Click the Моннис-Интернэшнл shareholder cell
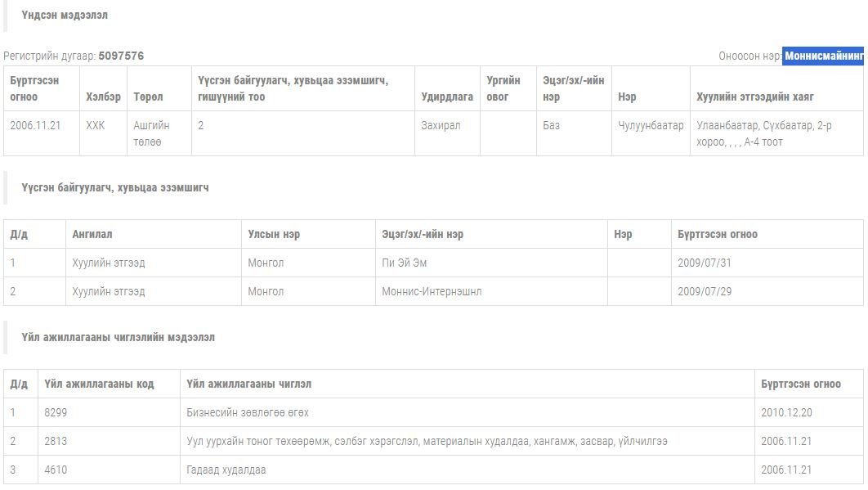This screenshot has height=490, width=868. tap(432, 291)
